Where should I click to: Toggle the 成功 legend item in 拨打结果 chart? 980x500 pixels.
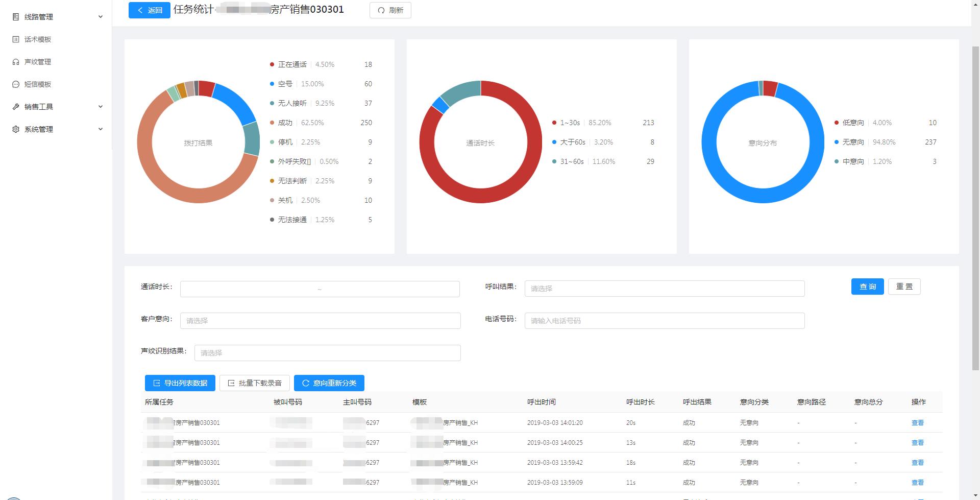tap(285, 123)
